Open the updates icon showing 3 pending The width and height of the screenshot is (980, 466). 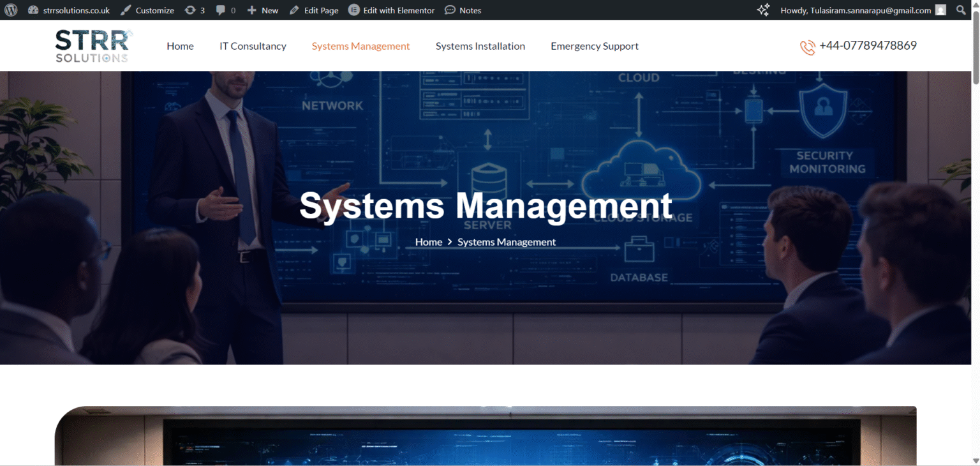pos(193,10)
